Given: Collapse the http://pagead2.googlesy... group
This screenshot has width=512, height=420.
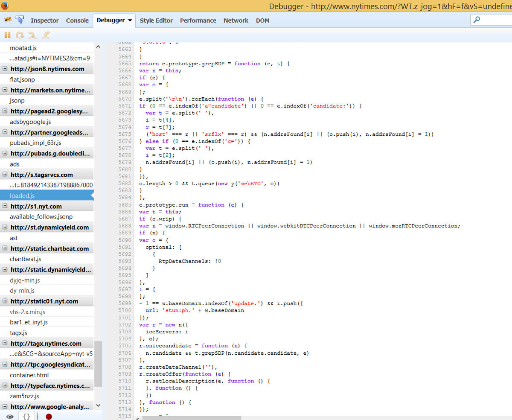Looking at the screenshot, I should [5, 111].
